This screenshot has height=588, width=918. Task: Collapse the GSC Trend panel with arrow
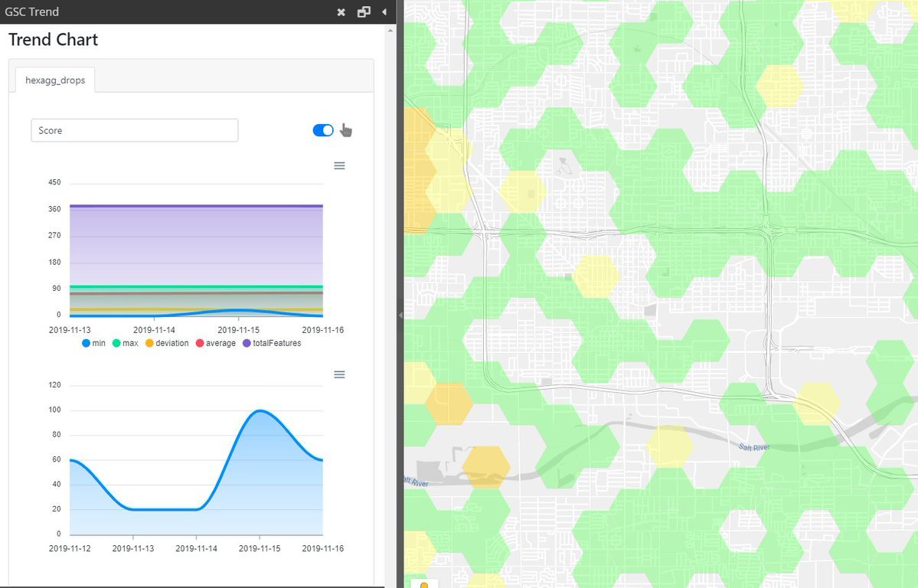coord(384,12)
